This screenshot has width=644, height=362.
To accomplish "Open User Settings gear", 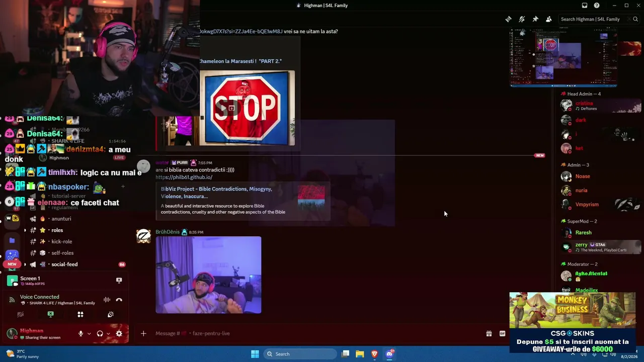I will point(119,333).
